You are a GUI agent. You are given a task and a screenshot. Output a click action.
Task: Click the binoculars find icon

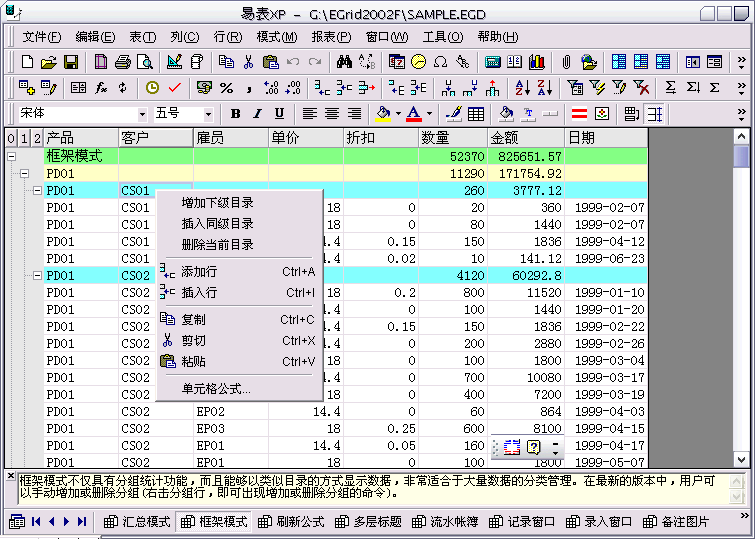[x=344, y=62]
